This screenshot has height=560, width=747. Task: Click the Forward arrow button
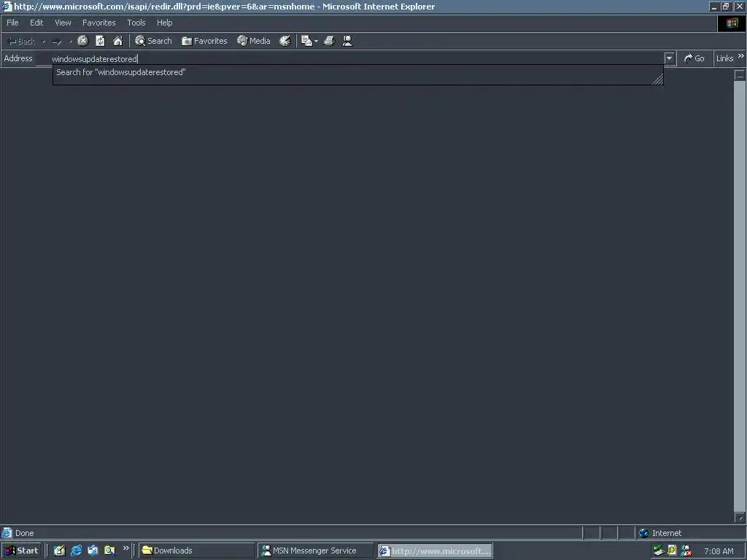tap(57, 42)
